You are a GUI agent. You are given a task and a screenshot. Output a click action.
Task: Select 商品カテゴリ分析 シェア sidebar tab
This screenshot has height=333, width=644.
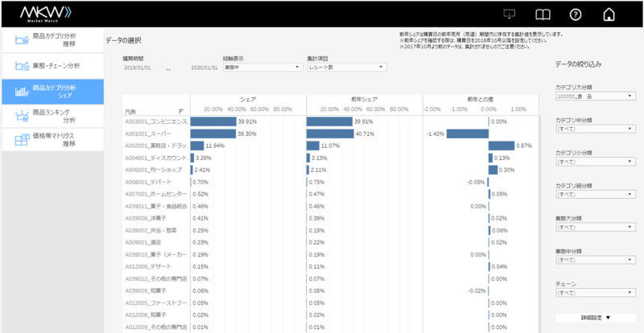pyautogui.click(x=52, y=91)
